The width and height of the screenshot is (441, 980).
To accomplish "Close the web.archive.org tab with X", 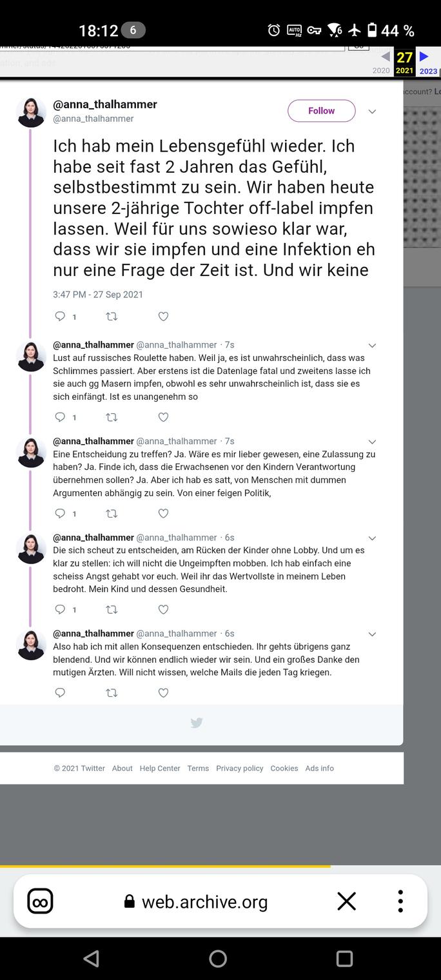I will 346,901.
